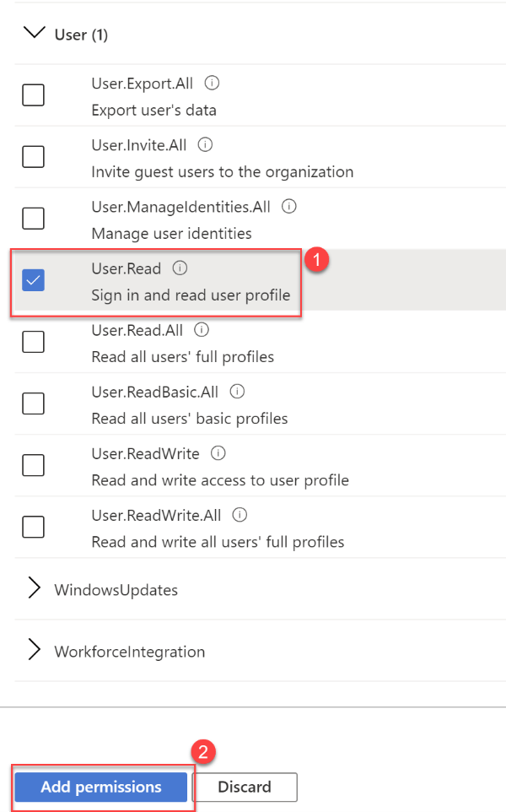This screenshot has height=812, width=506.
Task: Tick the User.ReadWrite.All checkbox
Action: (34, 527)
